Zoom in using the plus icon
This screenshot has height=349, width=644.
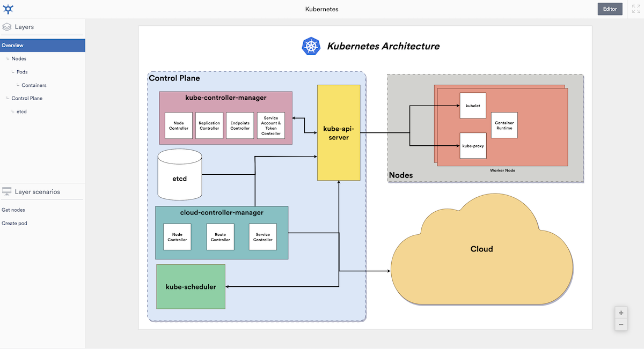[x=621, y=313]
